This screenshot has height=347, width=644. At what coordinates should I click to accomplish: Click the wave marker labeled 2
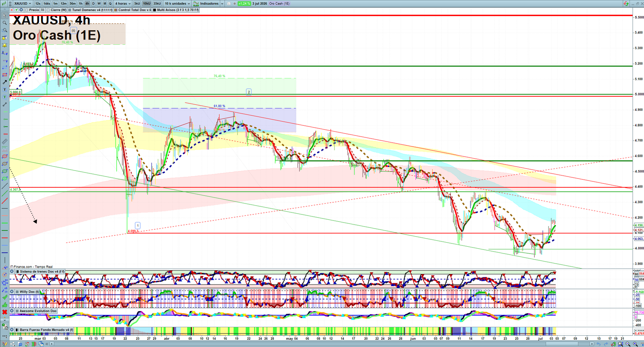(x=249, y=92)
